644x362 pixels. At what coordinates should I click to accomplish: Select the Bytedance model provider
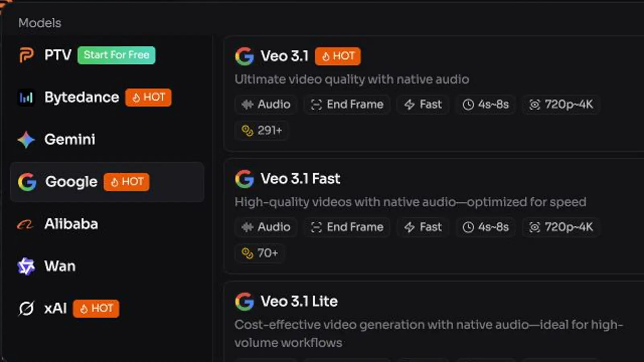coord(107,97)
